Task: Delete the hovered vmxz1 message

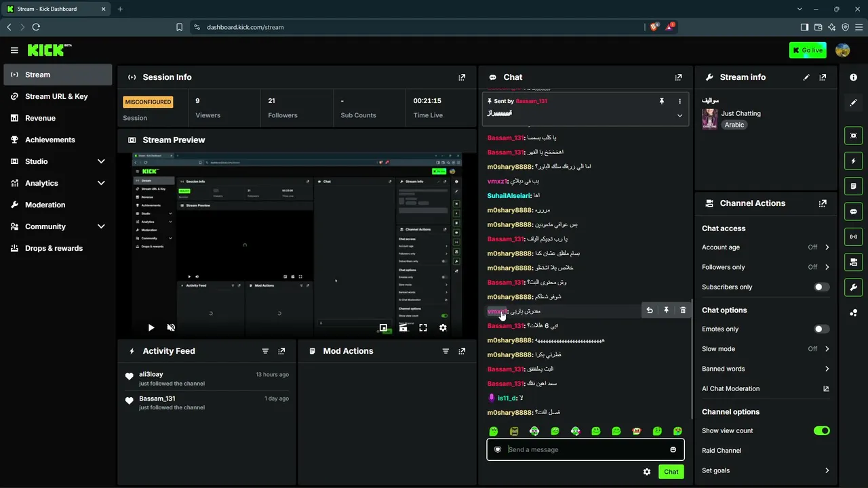Action: click(683, 310)
